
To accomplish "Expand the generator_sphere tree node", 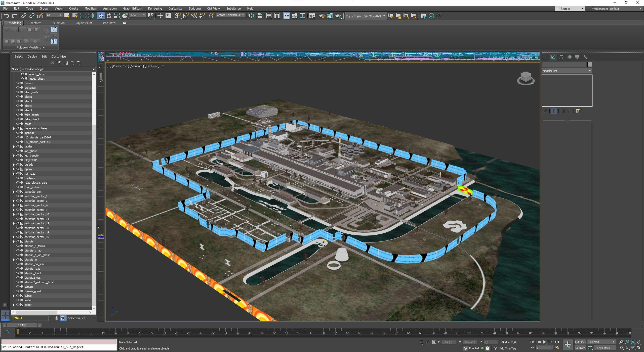I will click(x=14, y=128).
